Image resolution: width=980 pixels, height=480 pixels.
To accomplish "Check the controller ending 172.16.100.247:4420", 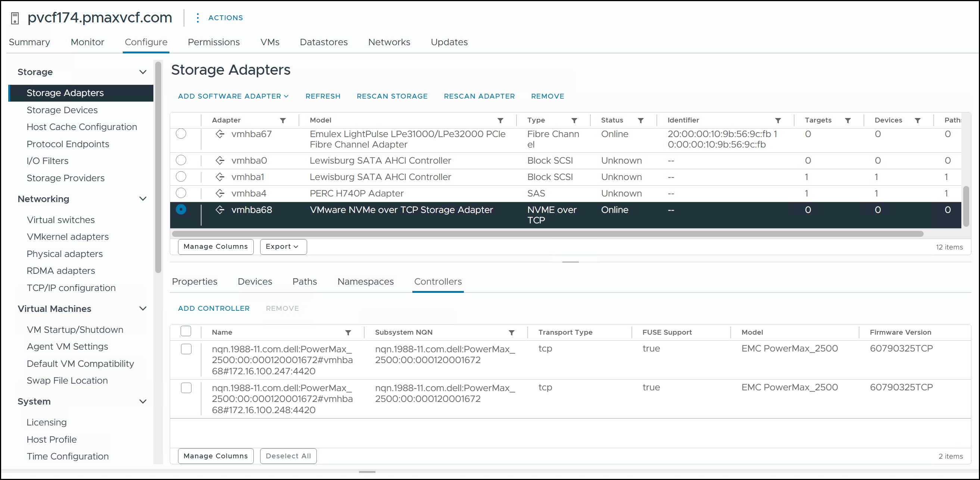I will click(186, 349).
